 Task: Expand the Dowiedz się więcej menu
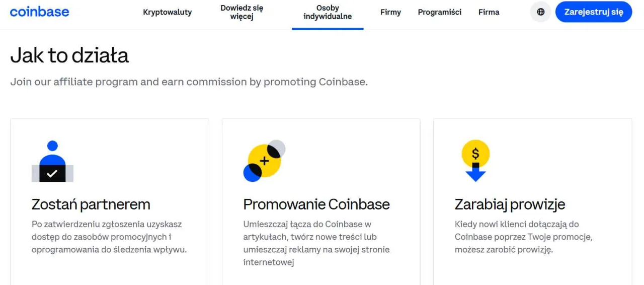(x=242, y=12)
